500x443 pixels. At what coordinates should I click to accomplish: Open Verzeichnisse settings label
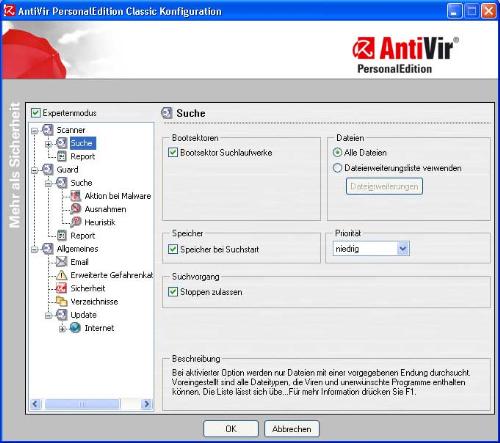point(94,302)
